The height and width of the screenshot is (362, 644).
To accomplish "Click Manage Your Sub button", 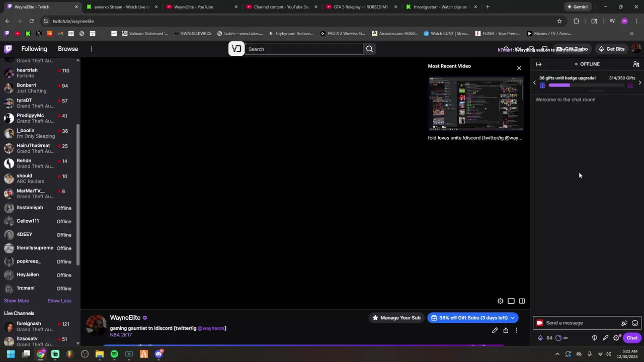I will click(x=396, y=318).
